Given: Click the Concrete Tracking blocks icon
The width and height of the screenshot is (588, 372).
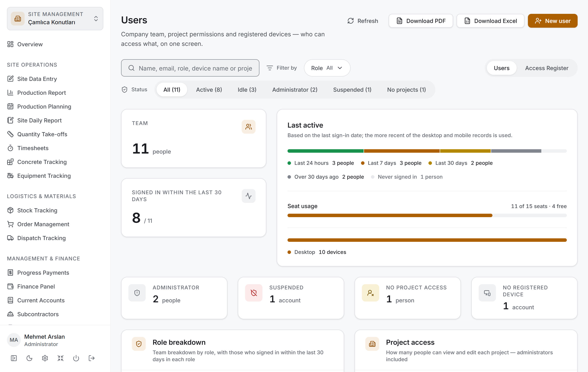Looking at the screenshot, I should click(10, 162).
